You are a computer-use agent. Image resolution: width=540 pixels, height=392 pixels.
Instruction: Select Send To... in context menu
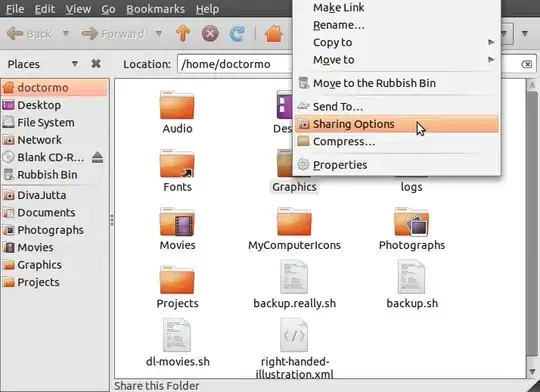(x=396, y=106)
